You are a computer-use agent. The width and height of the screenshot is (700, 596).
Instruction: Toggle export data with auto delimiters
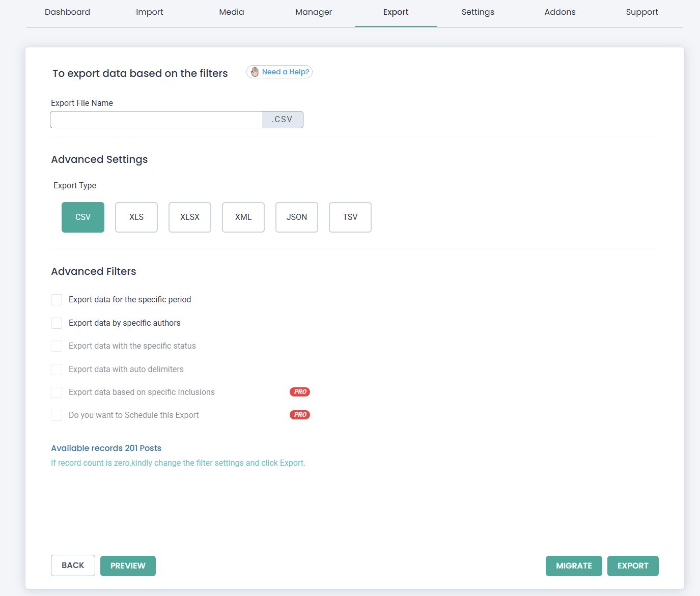(57, 369)
